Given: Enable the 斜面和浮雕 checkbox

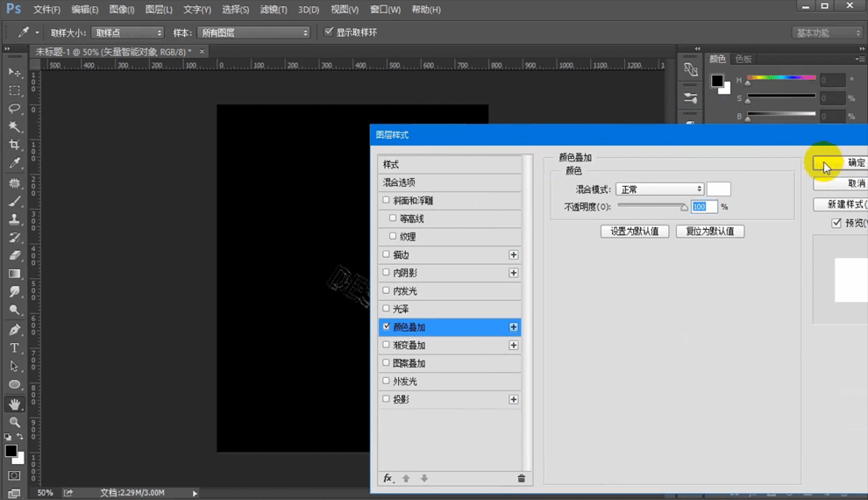Looking at the screenshot, I should point(387,201).
